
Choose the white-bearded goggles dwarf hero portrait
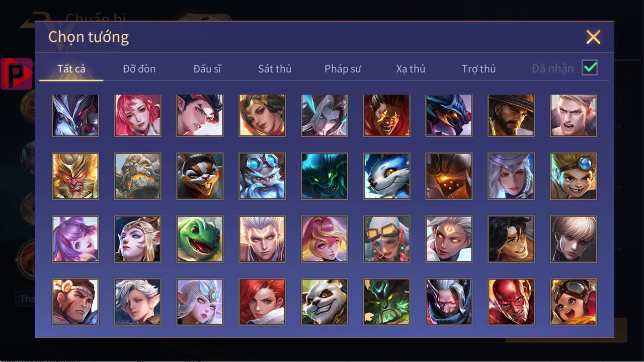click(262, 176)
